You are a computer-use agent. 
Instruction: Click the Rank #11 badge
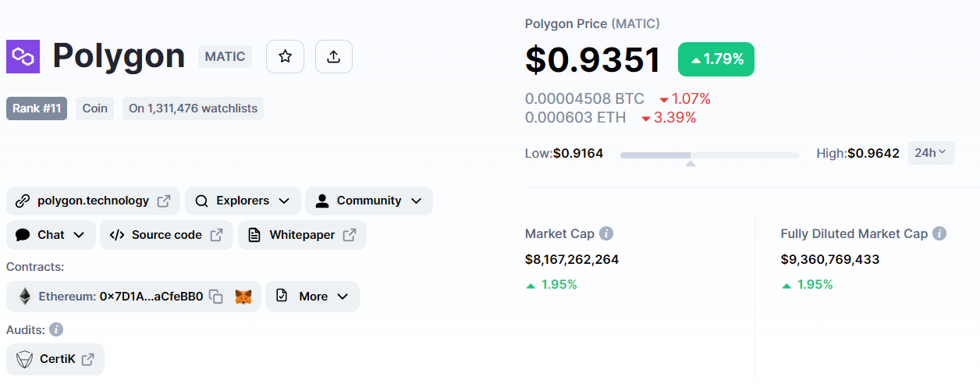click(x=37, y=108)
